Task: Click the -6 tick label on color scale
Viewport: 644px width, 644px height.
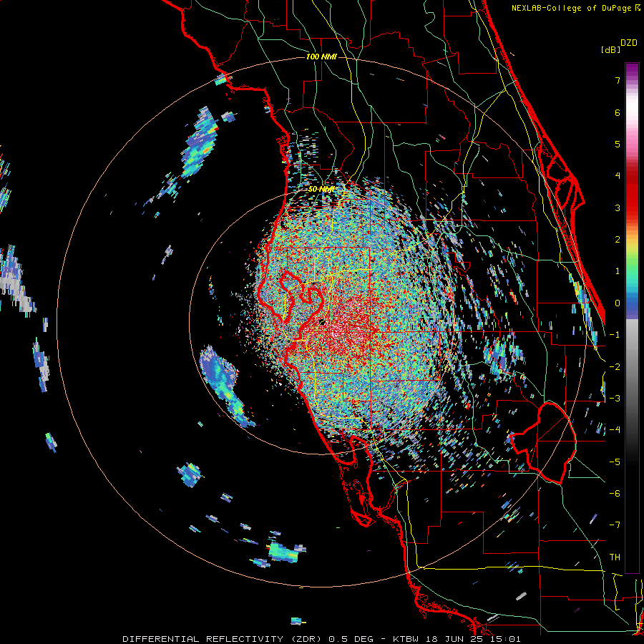Action: pos(615,494)
